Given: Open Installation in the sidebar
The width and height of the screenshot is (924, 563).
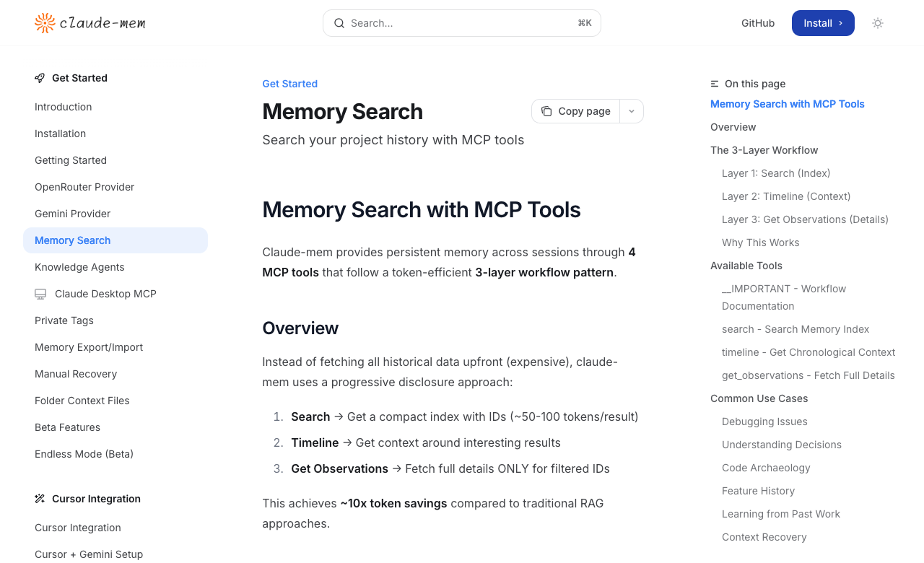Looking at the screenshot, I should [115, 134].
